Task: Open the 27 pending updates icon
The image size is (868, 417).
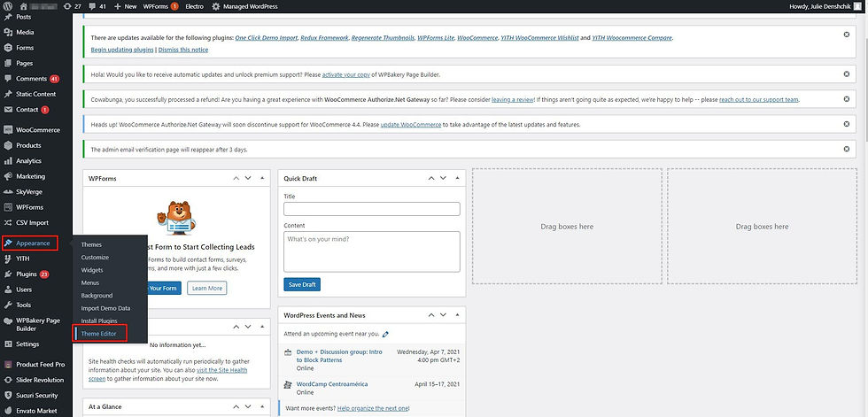Action: 73,6
